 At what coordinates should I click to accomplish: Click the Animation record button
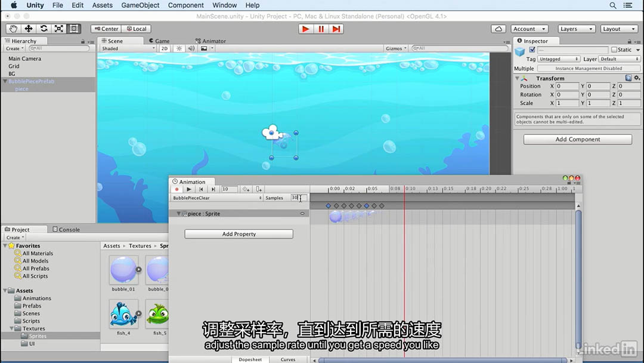point(177,189)
